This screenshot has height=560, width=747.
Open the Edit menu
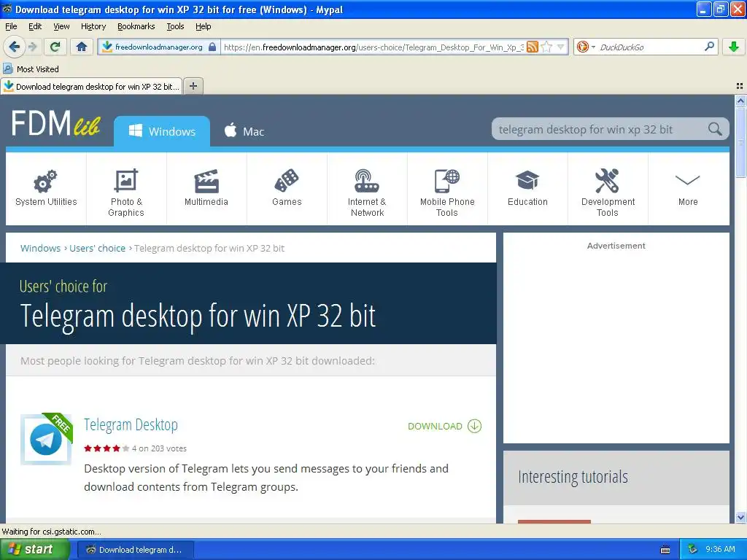[35, 26]
